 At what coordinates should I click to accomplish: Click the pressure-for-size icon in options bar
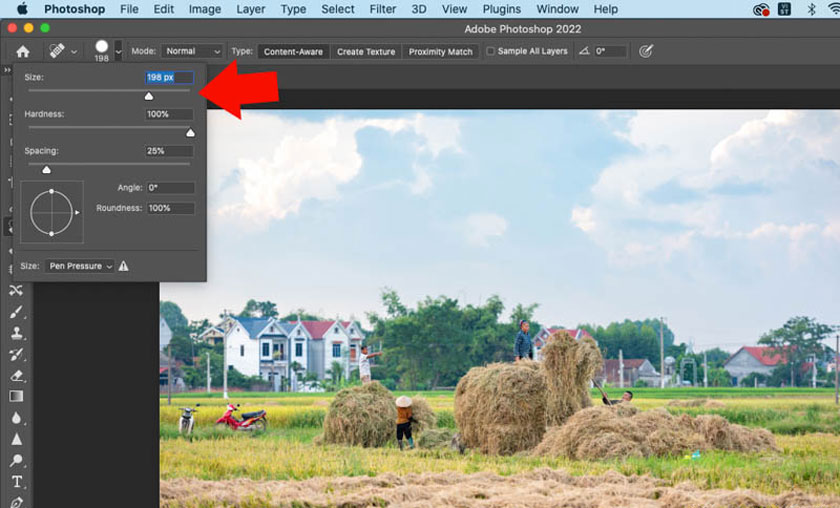646,51
